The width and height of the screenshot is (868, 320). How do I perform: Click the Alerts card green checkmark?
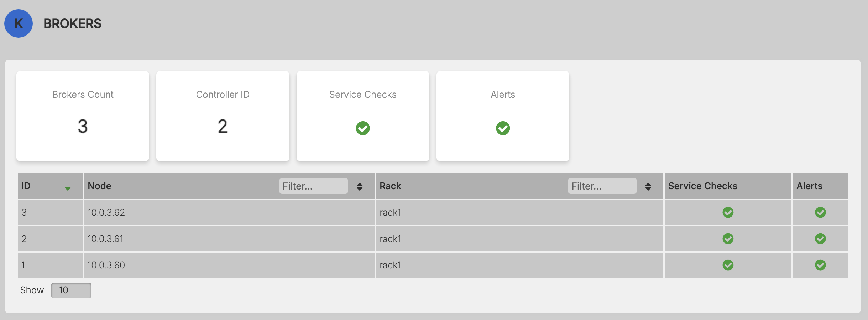point(502,128)
